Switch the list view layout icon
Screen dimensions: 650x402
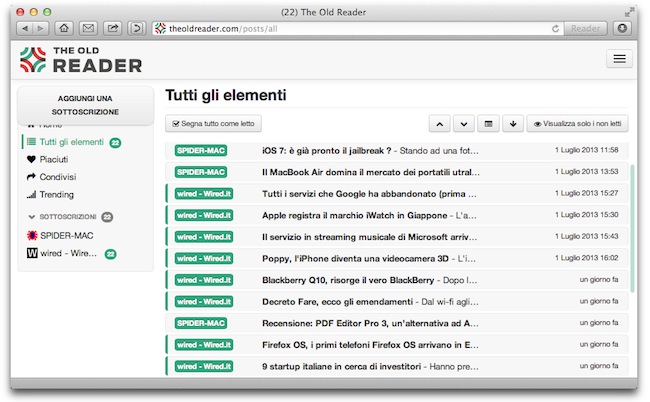pyautogui.click(x=488, y=124)
